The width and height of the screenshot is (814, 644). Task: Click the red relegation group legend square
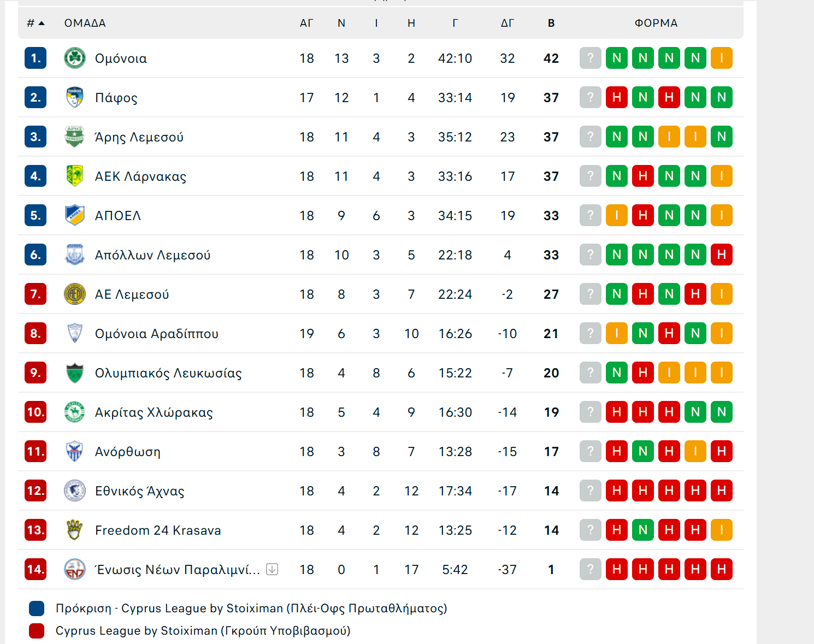[37, 631]
